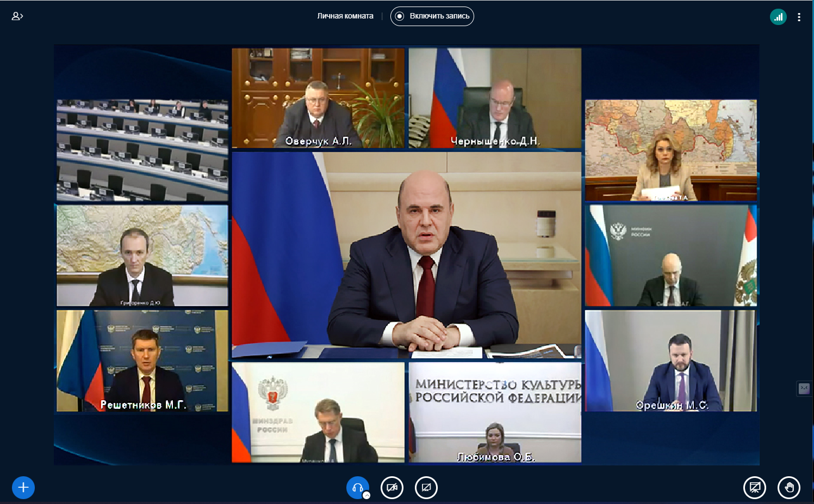Select the raise hand icon
Viewport: 814px width, 504px height.
[x=790, y=487]
